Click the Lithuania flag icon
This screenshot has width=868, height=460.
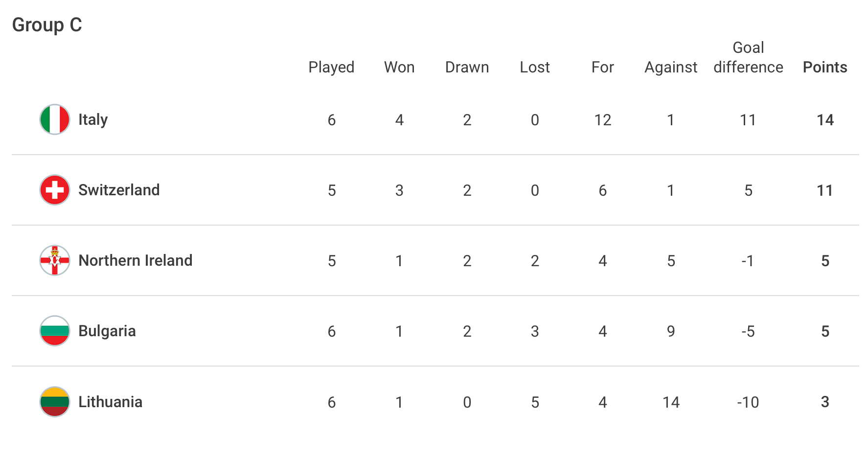[x=55, y=402]
